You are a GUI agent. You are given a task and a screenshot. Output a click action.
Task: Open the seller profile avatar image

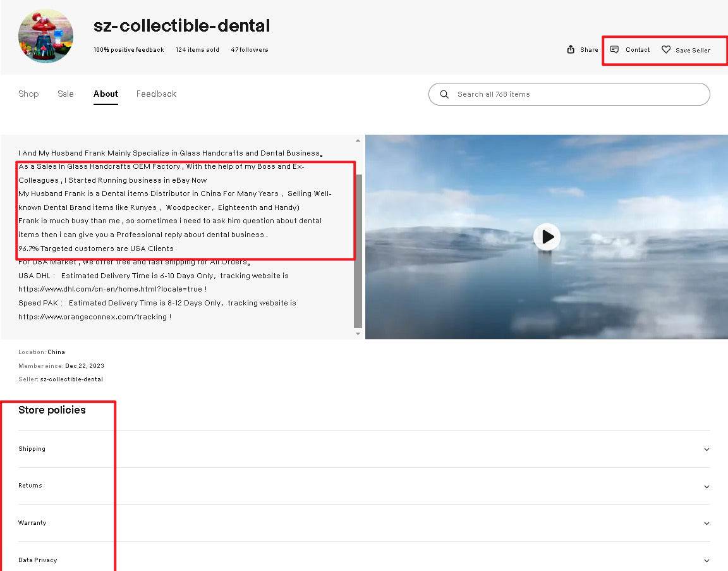(x=45, y=36)
